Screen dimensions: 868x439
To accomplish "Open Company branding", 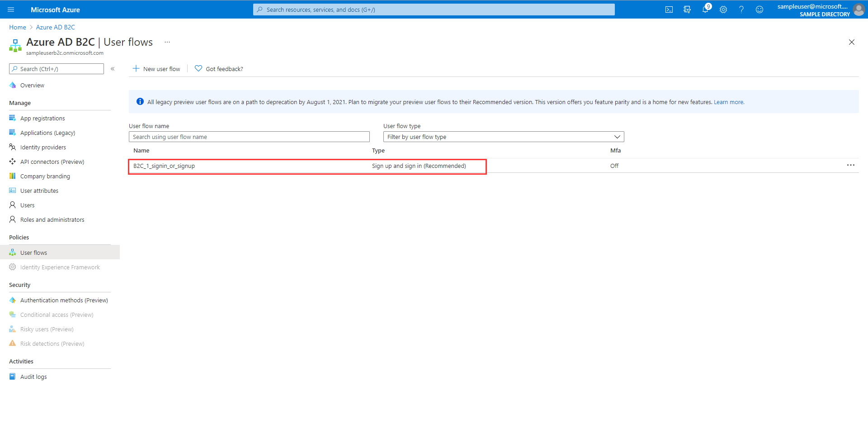I will coord(45,176).
